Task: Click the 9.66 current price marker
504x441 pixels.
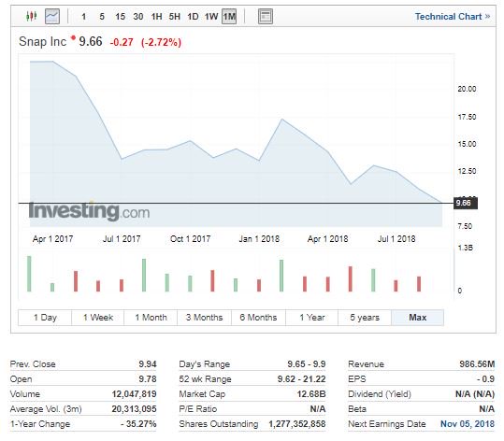Action: click(466, 203)
